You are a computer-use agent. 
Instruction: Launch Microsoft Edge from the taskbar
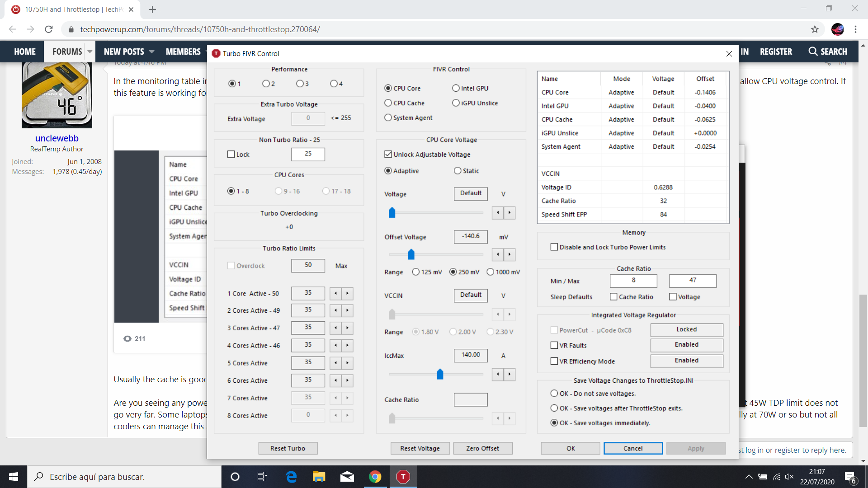coord(291,477)
